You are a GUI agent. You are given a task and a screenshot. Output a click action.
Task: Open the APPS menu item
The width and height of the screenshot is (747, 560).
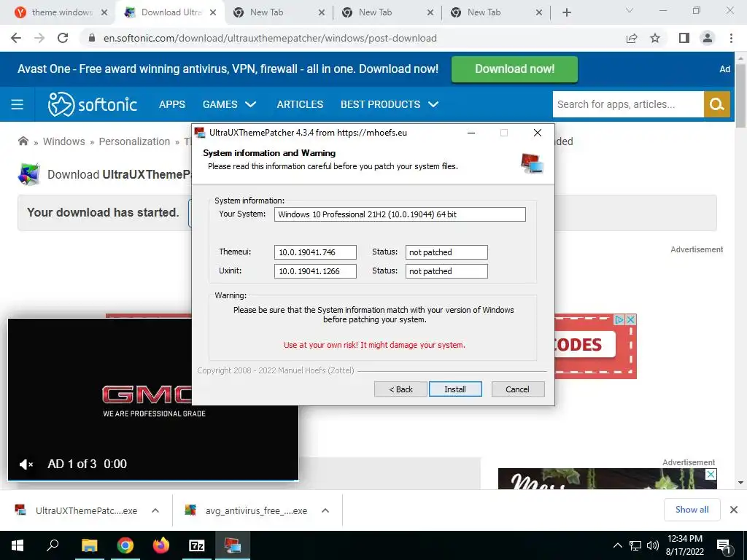(172, 104)
